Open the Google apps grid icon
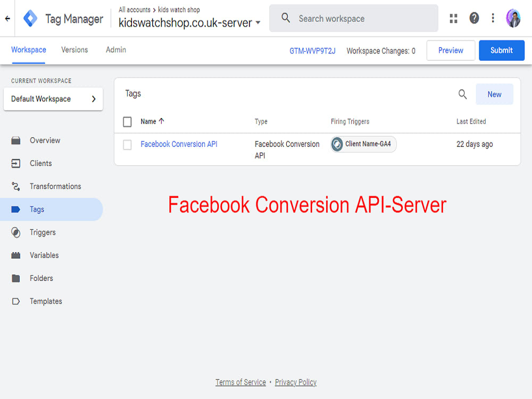The height and width of the screenshot is (399, 532). point(453,18)
